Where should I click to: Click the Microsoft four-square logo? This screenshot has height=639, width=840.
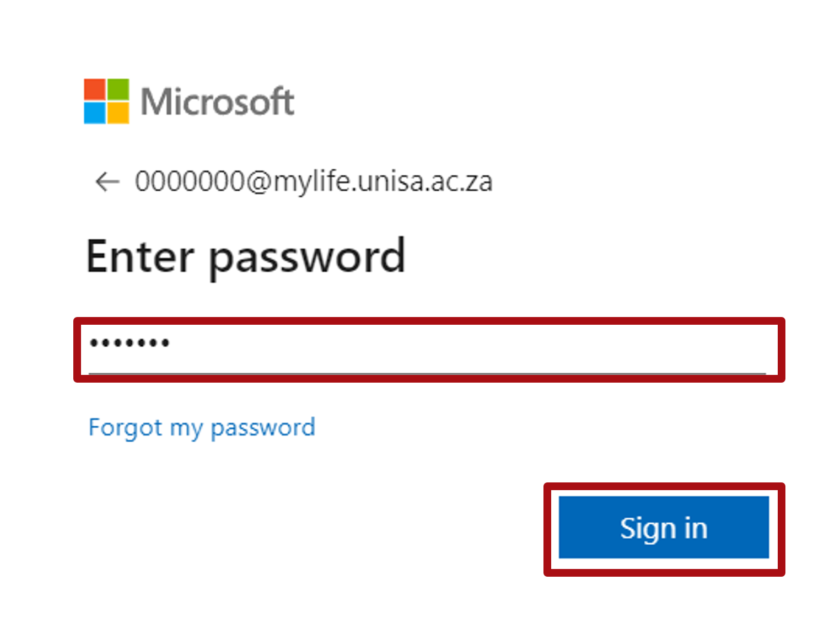pos(106,101)
